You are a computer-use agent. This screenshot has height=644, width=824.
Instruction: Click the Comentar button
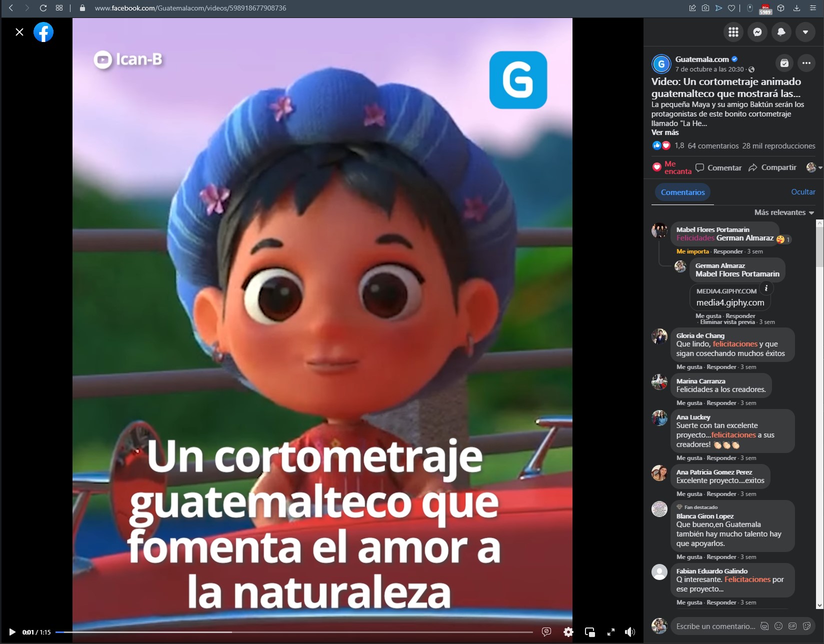tap(718, 167)
